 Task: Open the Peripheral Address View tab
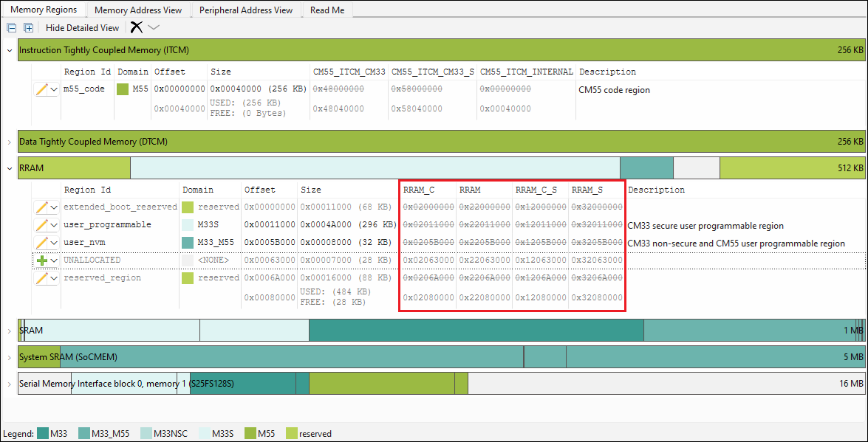pyautogui.click(x=246, y=10)
